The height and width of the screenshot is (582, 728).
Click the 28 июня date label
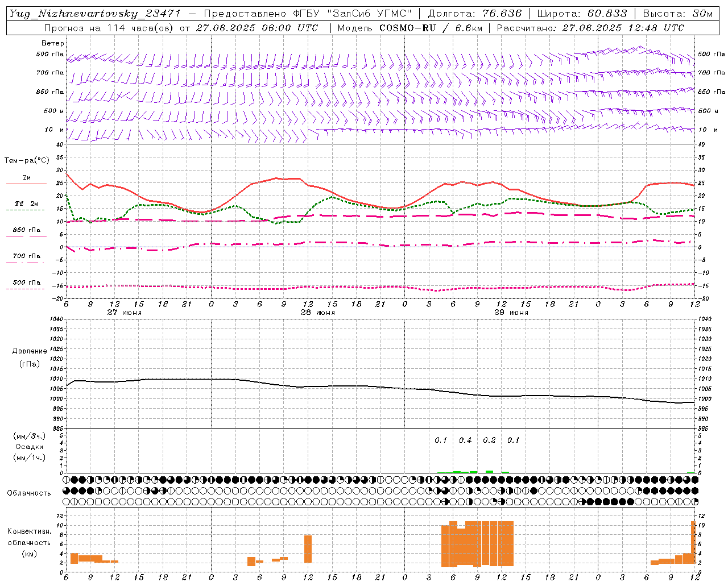click(x=318, y=313)
